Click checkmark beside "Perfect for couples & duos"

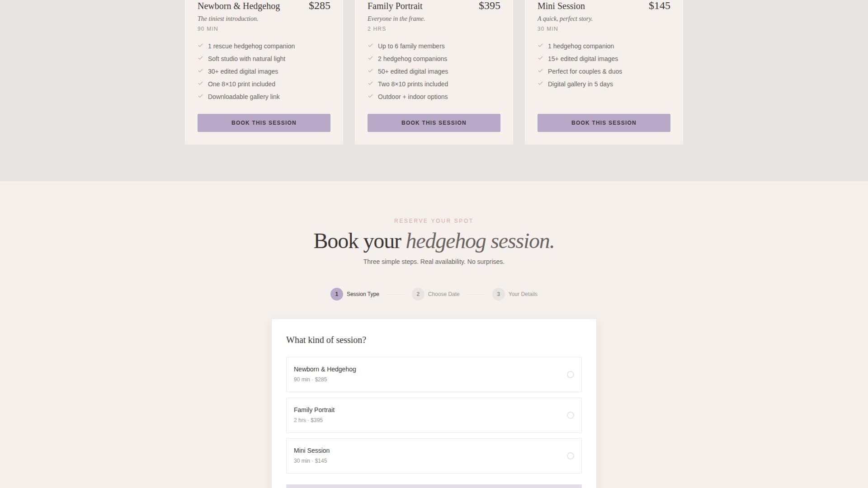[x=540, y=71]
